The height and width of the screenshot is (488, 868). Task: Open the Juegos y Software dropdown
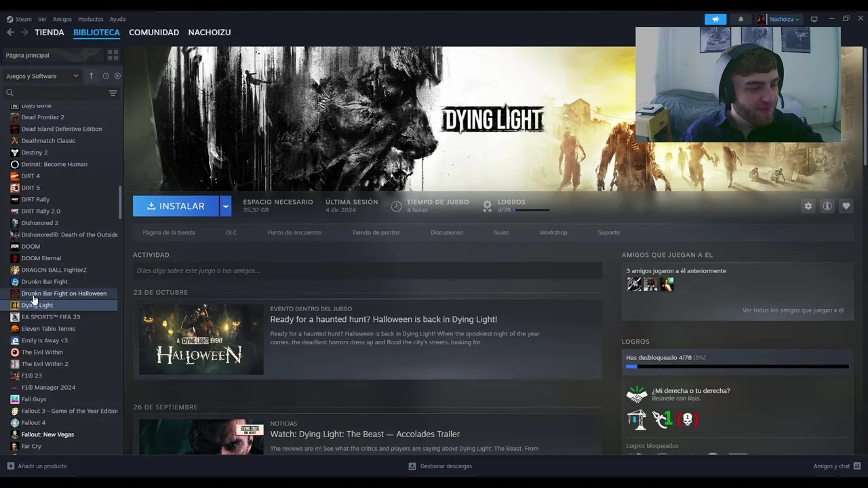pos(42,76)
